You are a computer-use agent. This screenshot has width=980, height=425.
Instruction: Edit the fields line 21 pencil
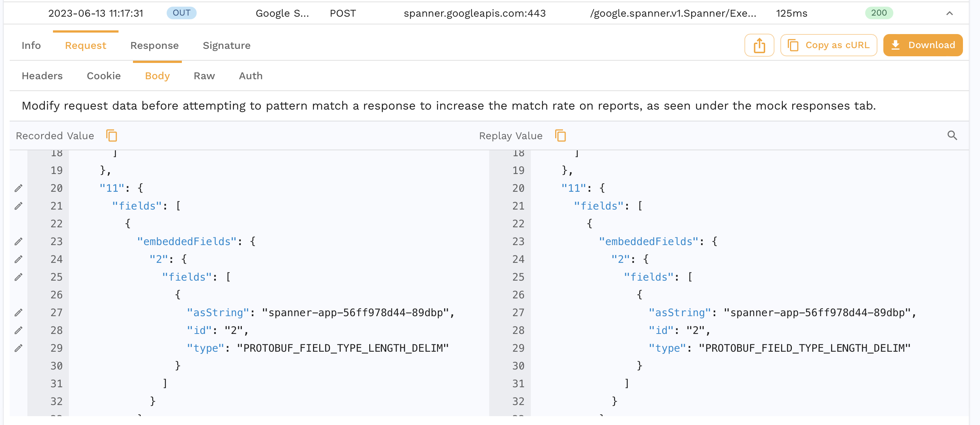point(19,206)
